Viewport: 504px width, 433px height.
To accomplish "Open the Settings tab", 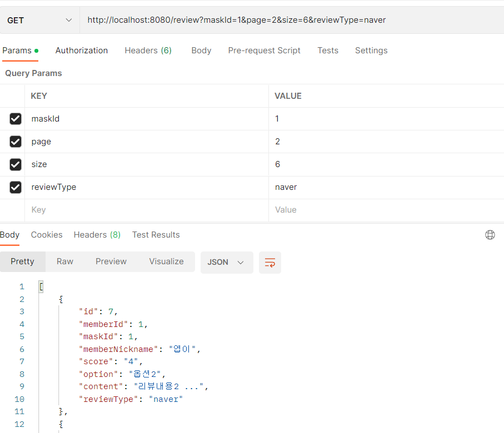I will click(x=371, y=51).
